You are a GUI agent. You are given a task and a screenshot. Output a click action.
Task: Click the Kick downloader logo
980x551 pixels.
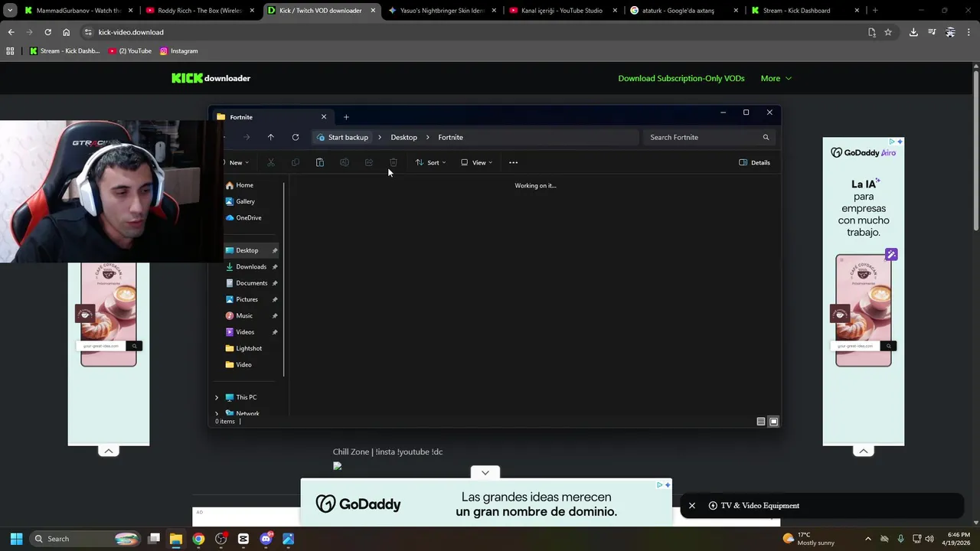pos(211,78)
